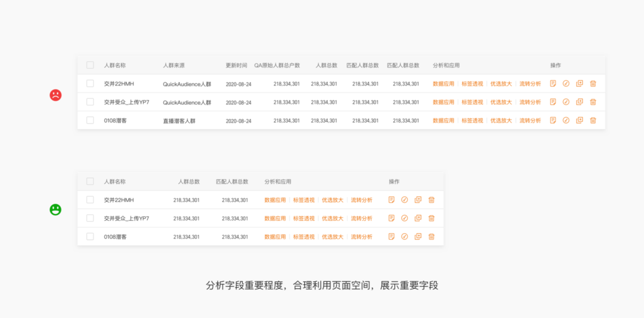Note icon for 0108潜客 in smiley table

[x=391, y=236]
